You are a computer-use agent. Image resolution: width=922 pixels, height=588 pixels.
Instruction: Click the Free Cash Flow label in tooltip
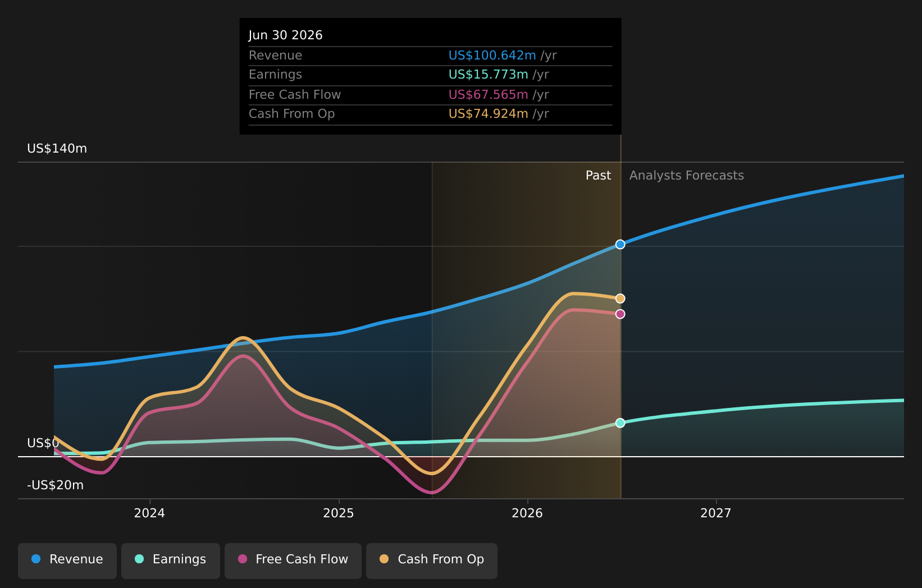click(295, 95)
